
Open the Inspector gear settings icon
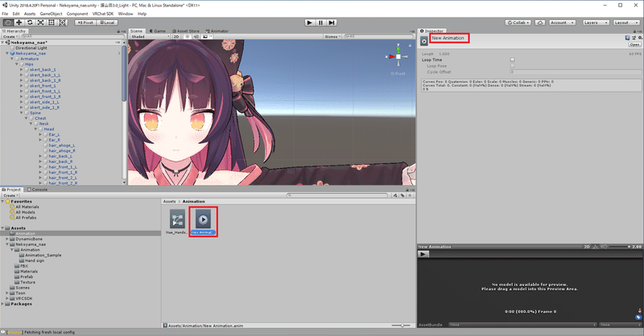point(640,38)
